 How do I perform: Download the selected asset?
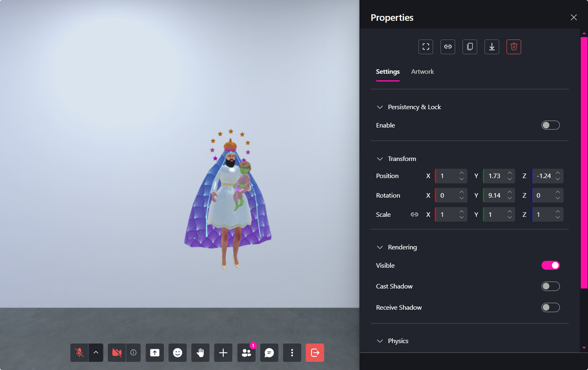coord(491,46)
